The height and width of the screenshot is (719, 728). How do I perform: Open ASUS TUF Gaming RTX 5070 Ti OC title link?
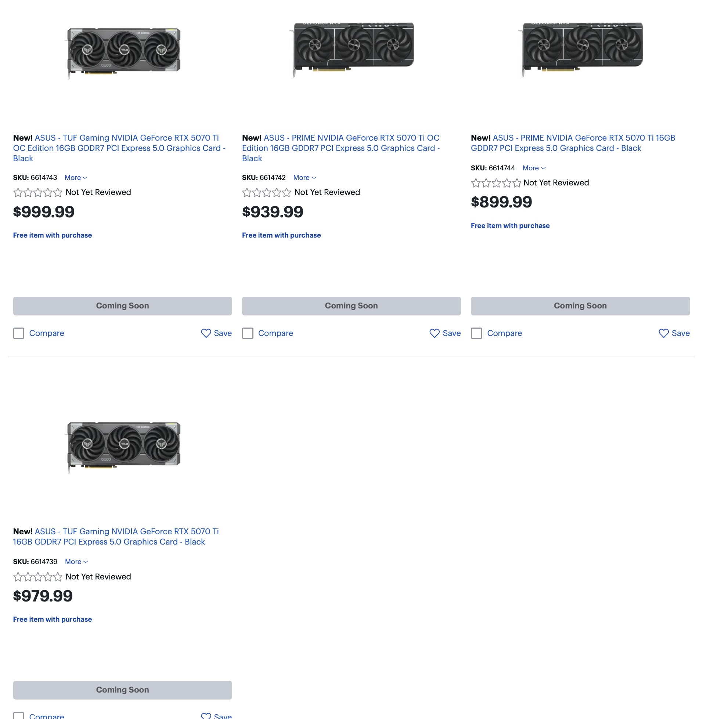coord(119,148)
